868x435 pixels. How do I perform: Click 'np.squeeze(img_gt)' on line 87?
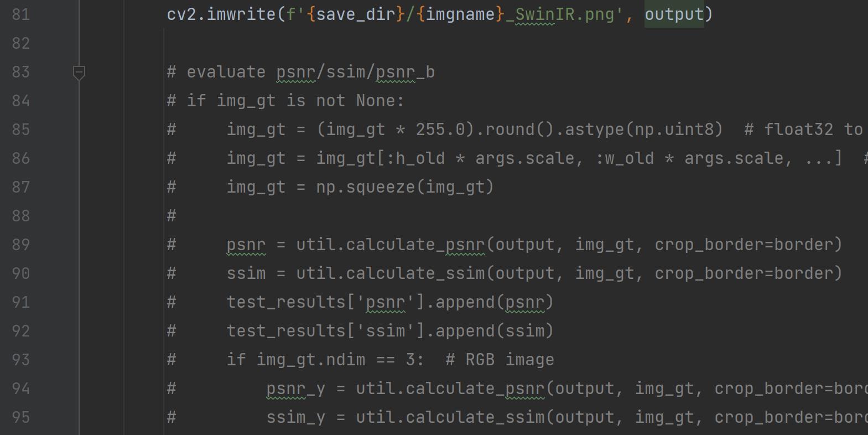click(x=404, y=187)
